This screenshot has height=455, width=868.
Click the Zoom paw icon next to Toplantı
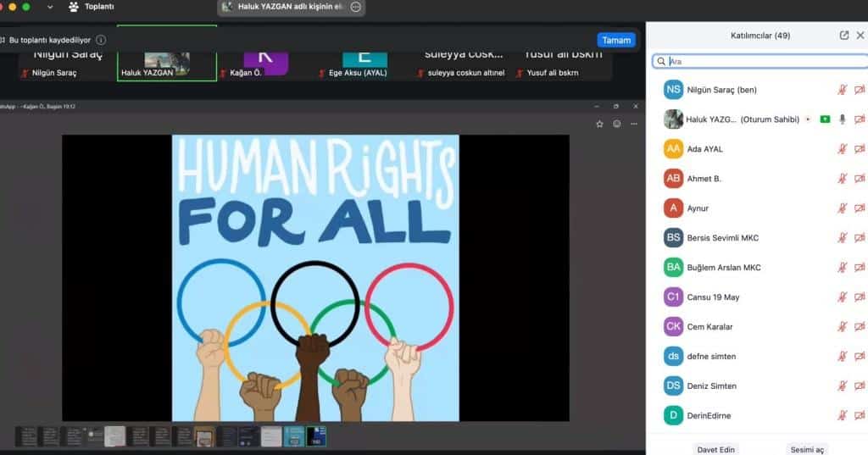coord(74,7)
